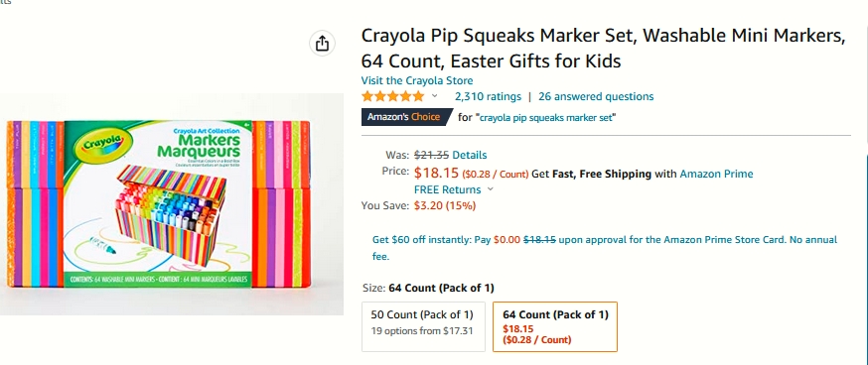Image resolution: width=868 pixels, height=365 pixels.
Task: Click the You Save $3.20 (15%) text
Action: pos(418,205)
